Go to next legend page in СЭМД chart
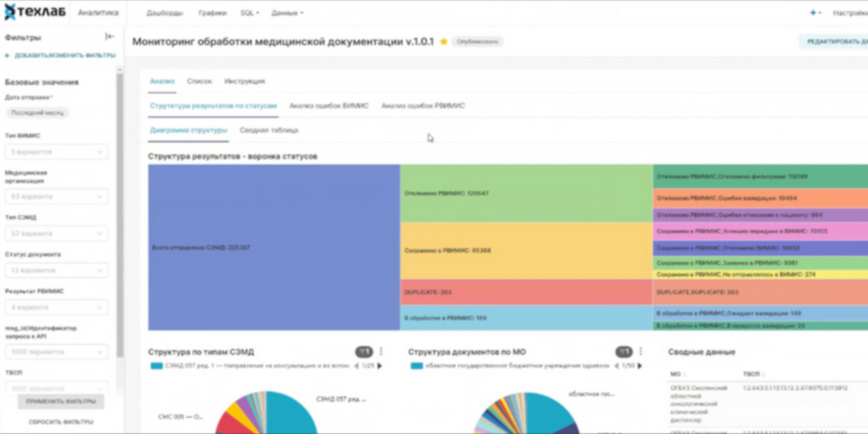The image size is (868, 434). (380, 366)
